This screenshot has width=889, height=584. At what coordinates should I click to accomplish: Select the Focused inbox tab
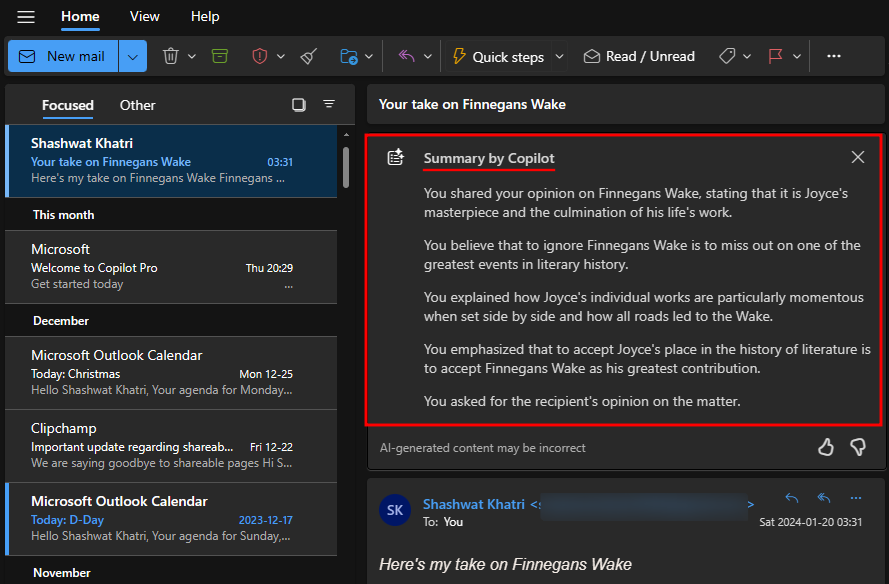pyautogui.click(x=67, y=105)
